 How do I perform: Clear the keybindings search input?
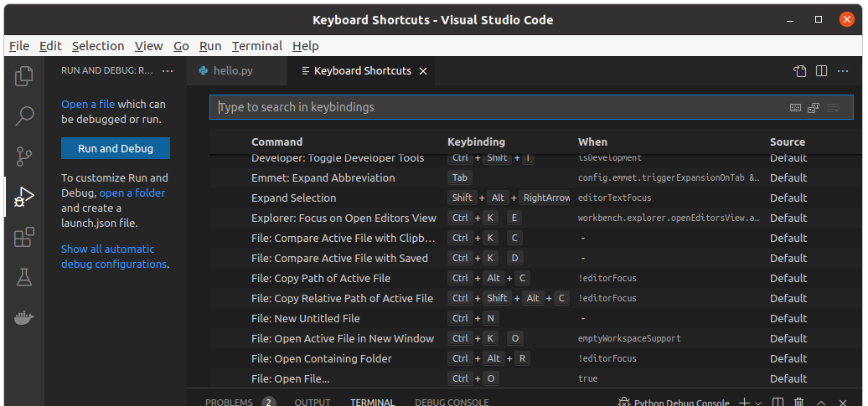pyautogui.click(x=833, y=107)
